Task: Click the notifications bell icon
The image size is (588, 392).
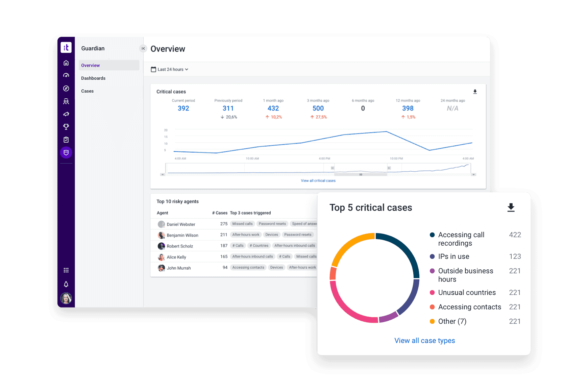Action: (x=66, y=284)
